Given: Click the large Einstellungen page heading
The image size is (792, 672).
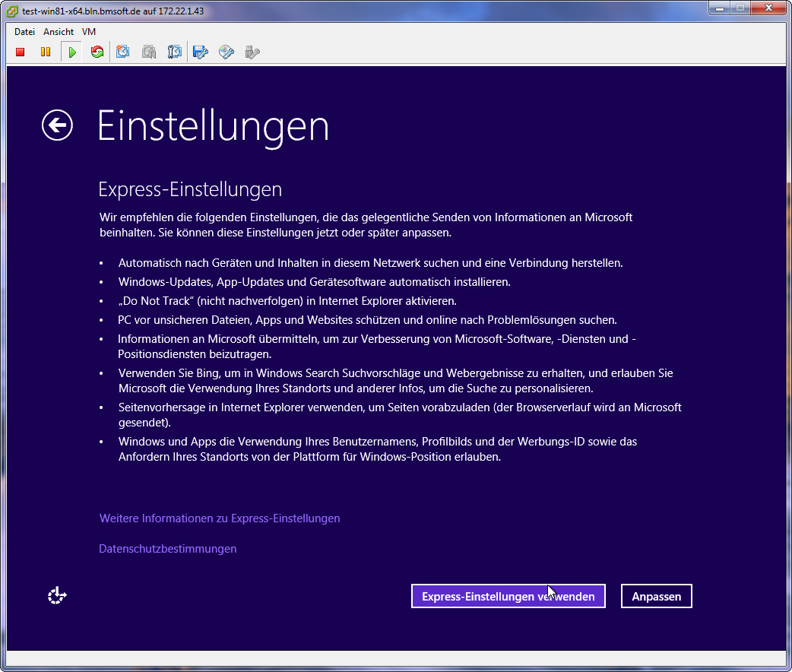Looking at the screenshot, I should tap(213, 126).
